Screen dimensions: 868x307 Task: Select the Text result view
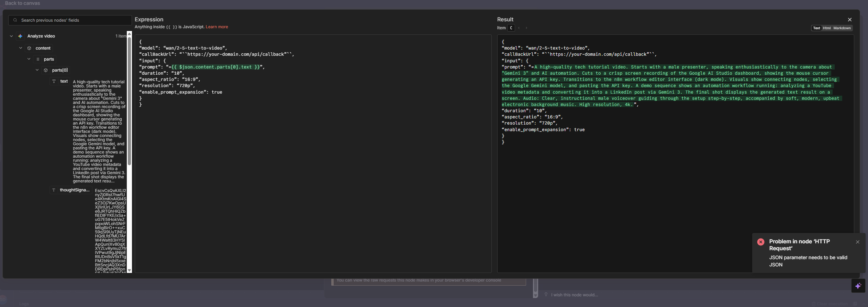click(816, 28)
